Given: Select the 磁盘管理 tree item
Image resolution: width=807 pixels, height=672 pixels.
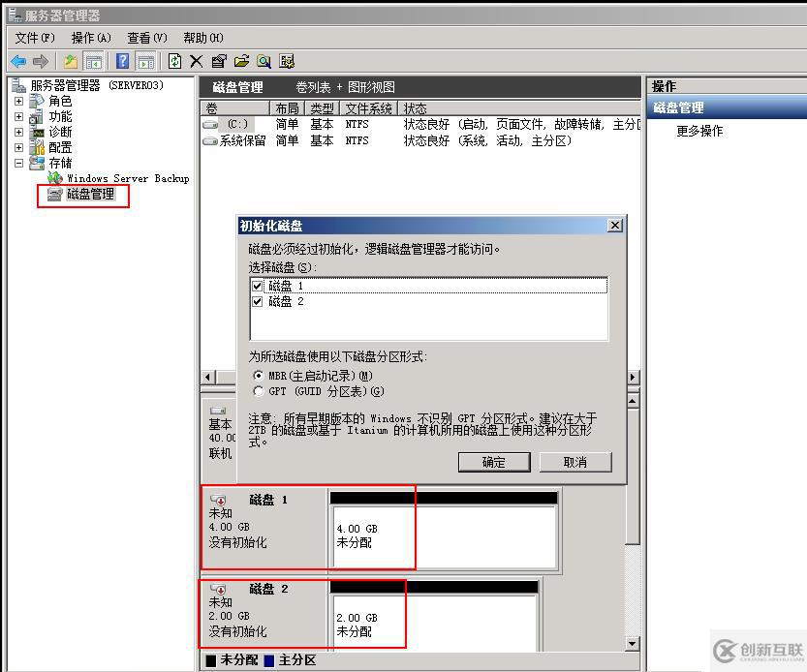Looking at the screenshot, I should 91,194.
